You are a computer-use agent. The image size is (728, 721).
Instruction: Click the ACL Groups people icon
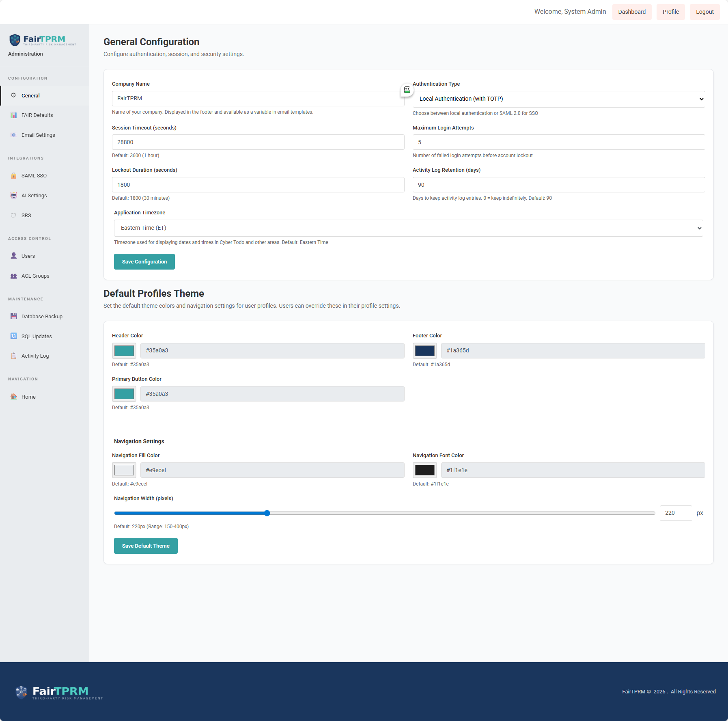[14, 276]
